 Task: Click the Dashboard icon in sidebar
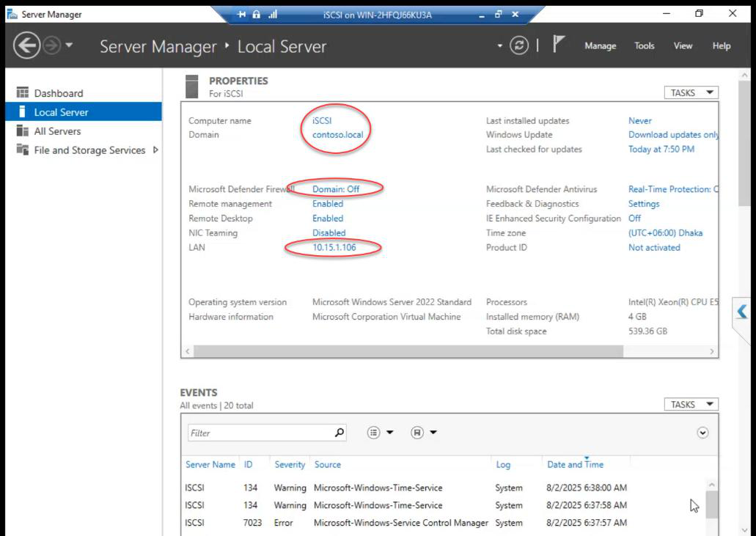pyautogui.click(x=22, y=92)
